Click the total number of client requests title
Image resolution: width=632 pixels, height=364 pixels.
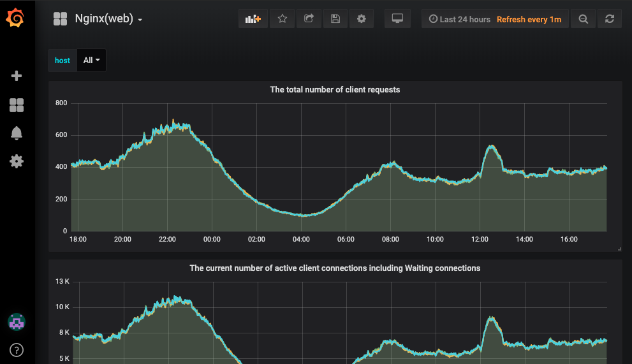coord(335,90)
